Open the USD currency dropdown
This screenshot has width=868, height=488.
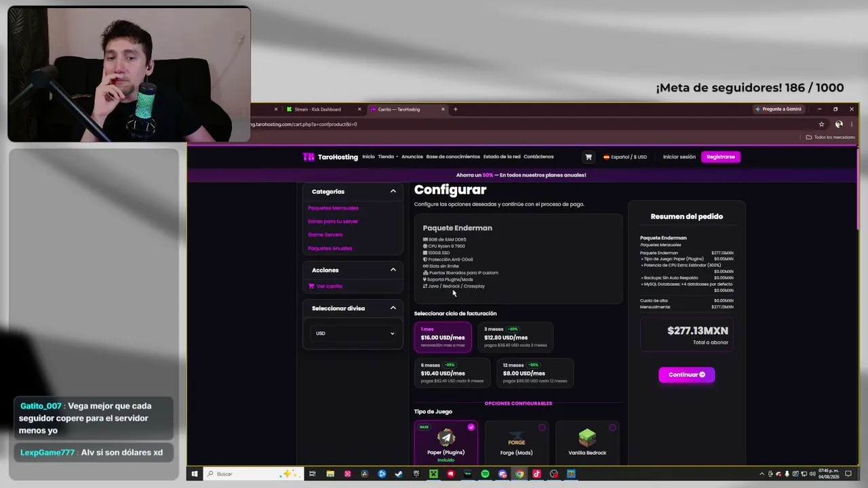353,333
